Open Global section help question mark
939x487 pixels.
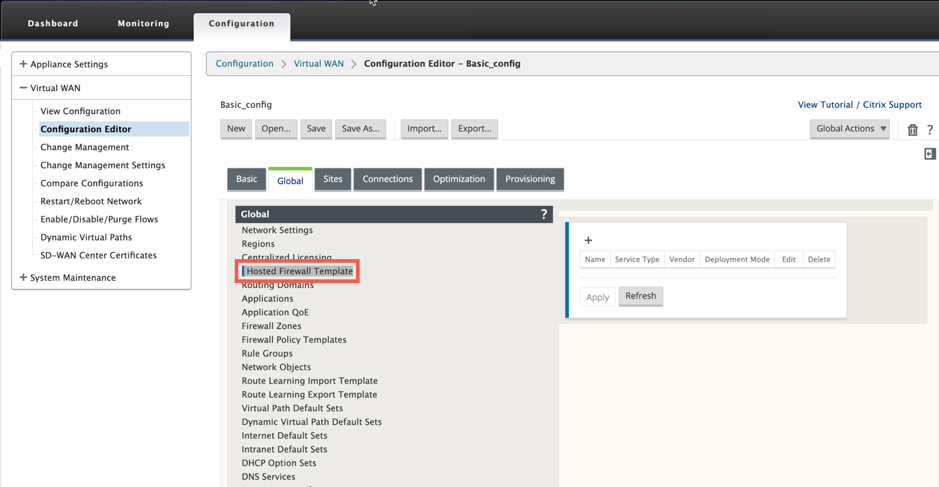click(544, 214)
